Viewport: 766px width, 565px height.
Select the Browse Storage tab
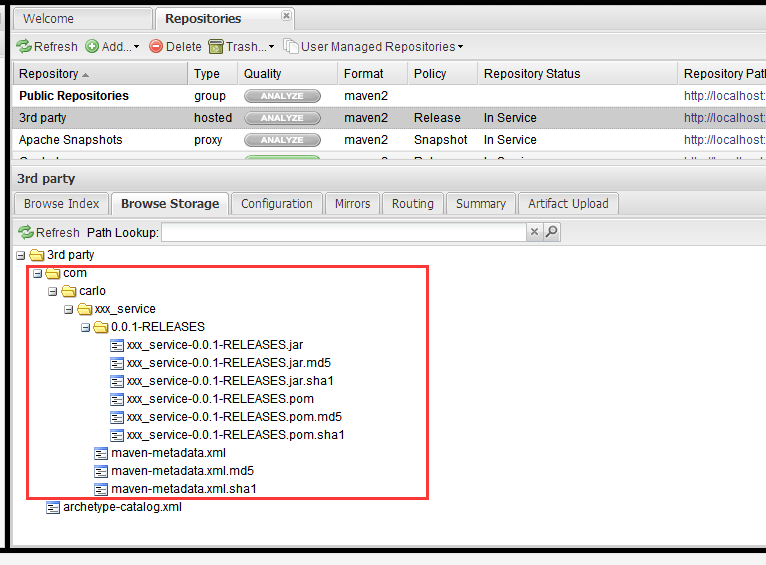pyautogui.click(x=170, y=204)
